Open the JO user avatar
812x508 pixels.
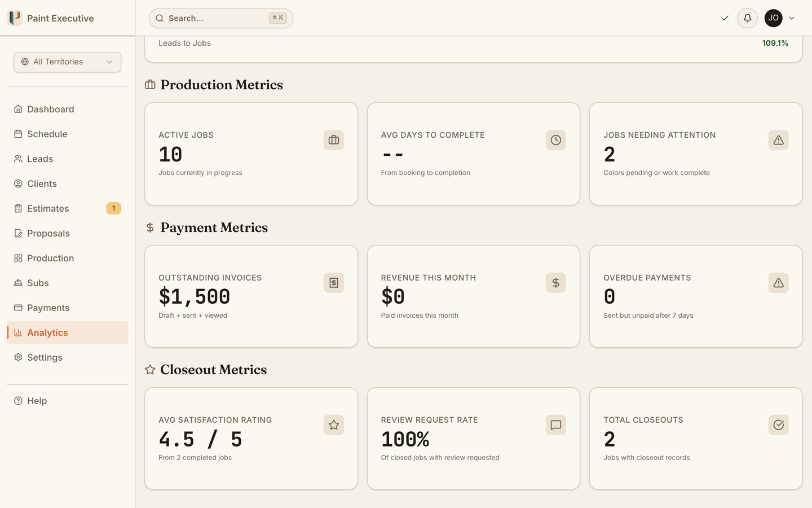click(x=773, y=18)
